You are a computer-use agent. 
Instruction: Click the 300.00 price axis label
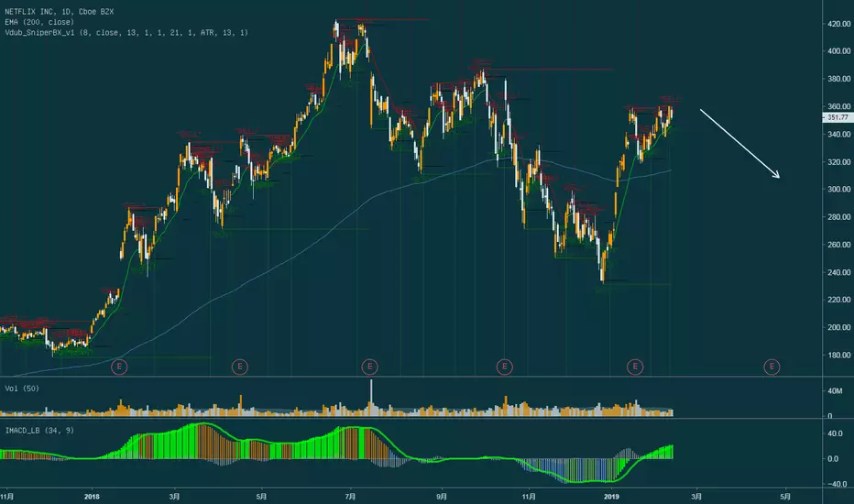coord(838,190)
